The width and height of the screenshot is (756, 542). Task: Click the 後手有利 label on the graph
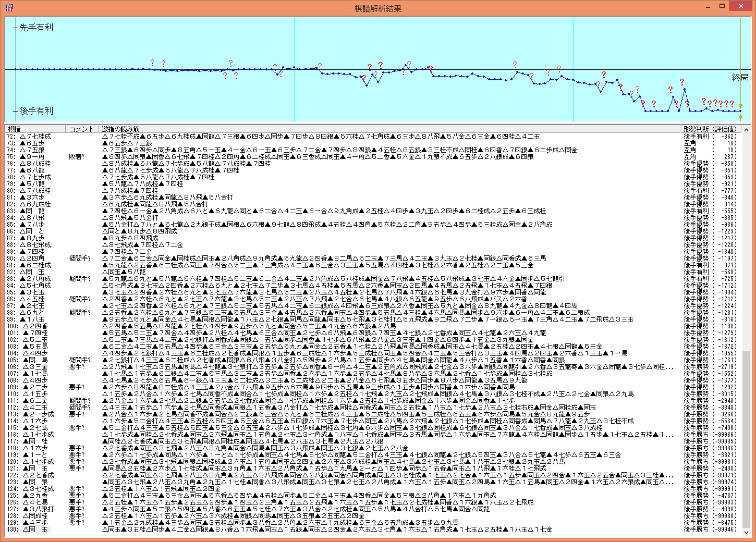pos(36,111)
